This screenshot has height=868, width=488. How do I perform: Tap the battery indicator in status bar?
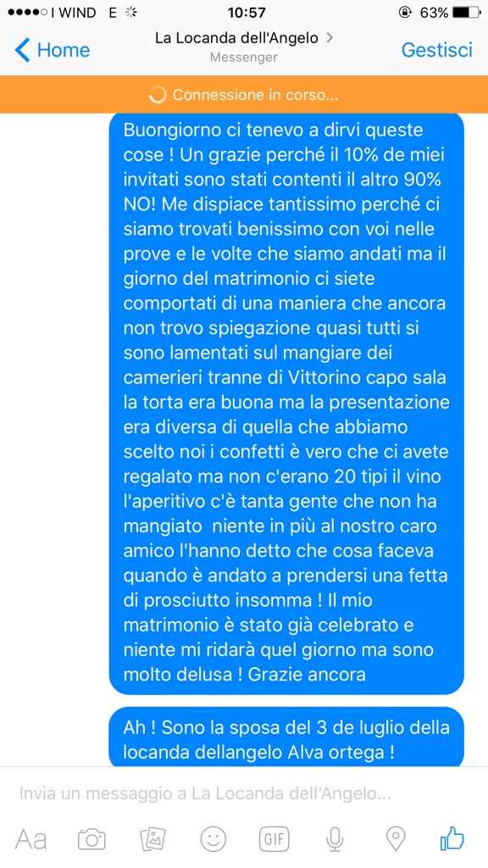467,12
